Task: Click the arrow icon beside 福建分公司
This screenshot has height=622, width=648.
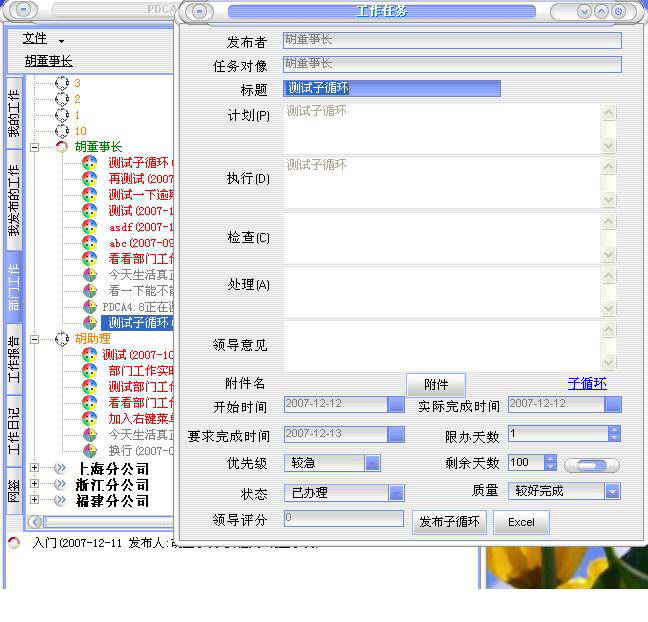Action: click(60, 500)
